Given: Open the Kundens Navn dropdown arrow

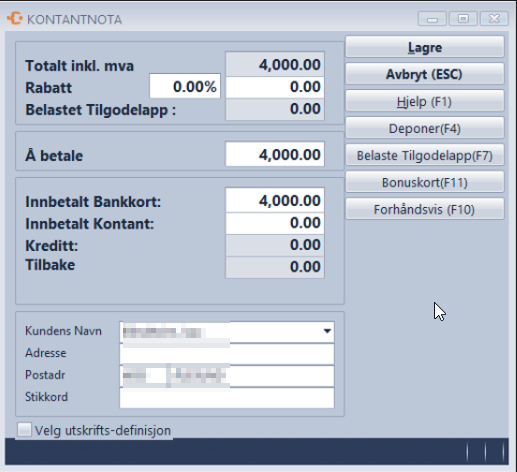Looking at the screenshot, I should point(327,331).
